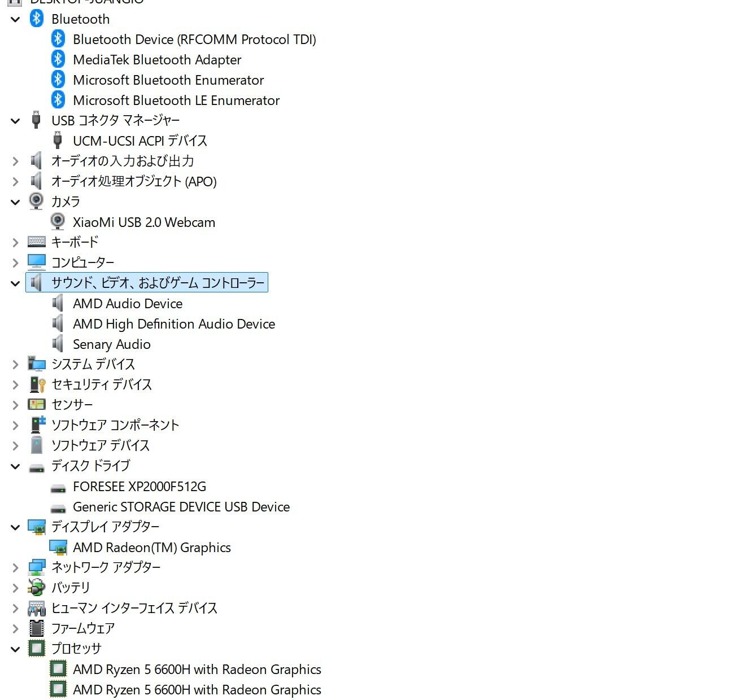Click the AMD Audio Device speaker icon
Viewport: 741px width, 700px height.
(58, 303)
